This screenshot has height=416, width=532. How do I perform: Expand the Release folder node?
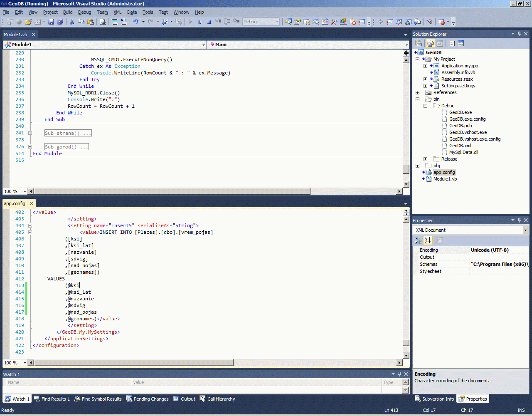[x=425, y=159]
